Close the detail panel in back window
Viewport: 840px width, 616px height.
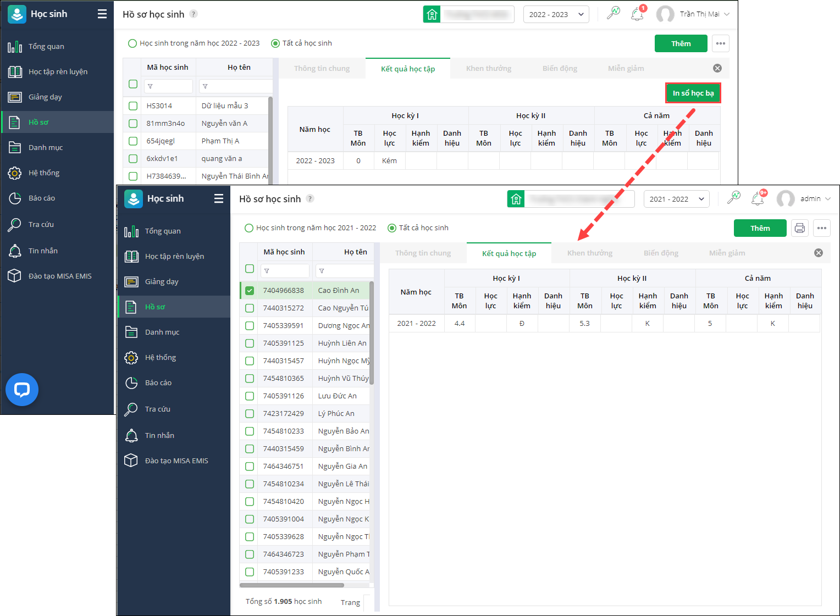click(717, 68)
